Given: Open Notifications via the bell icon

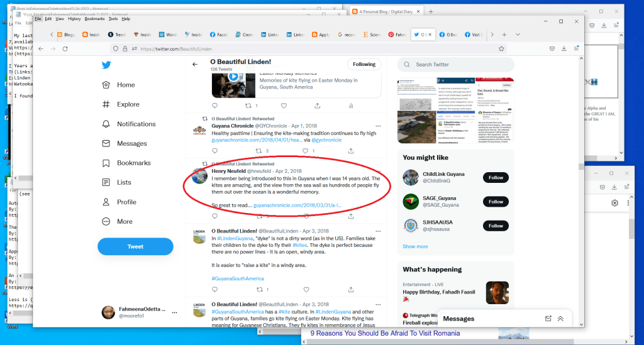Looking at the screenshot, I should 106,124.
